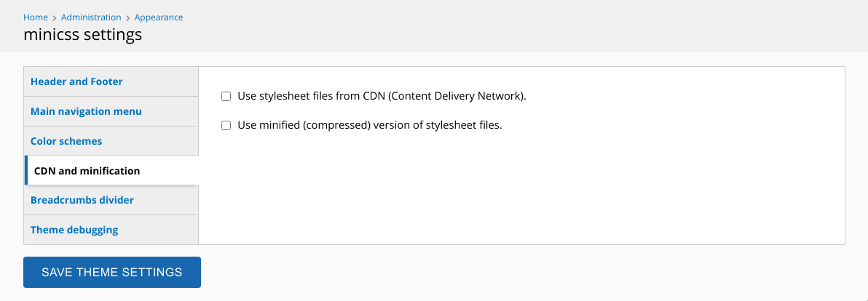This screenshot has height=301, width=868.
Task: Open the Header and Footer tab
Action: (x=111, y=81)
